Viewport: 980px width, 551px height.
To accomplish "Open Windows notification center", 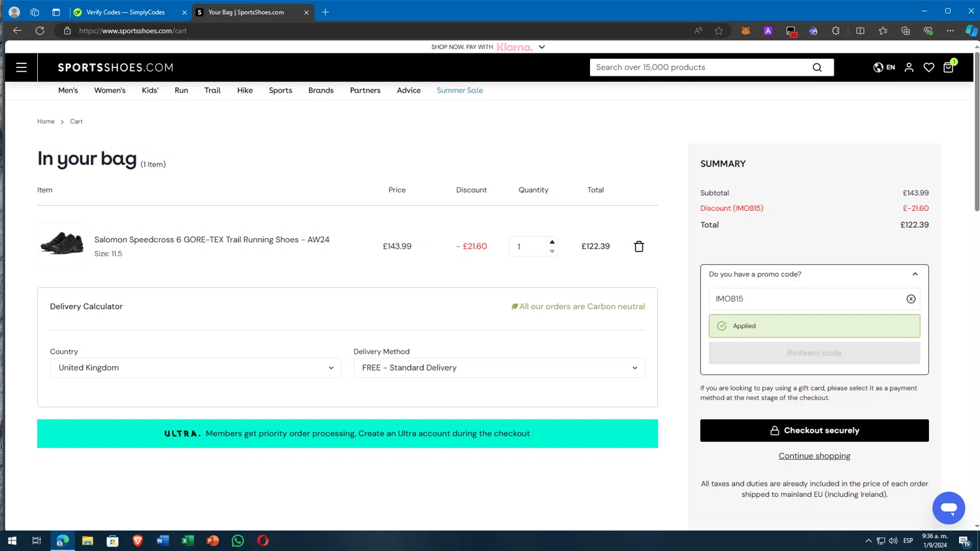I will pyautogui.click(x=964, y=541).
